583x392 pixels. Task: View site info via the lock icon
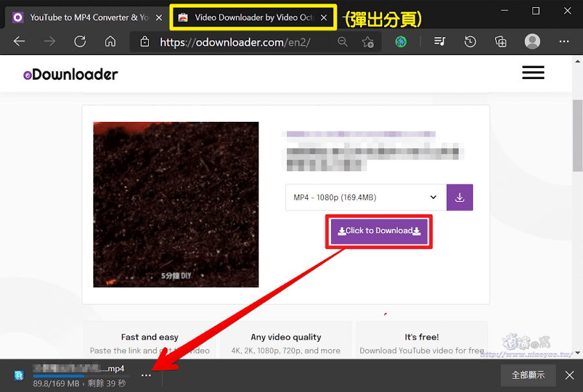point(144,41)
